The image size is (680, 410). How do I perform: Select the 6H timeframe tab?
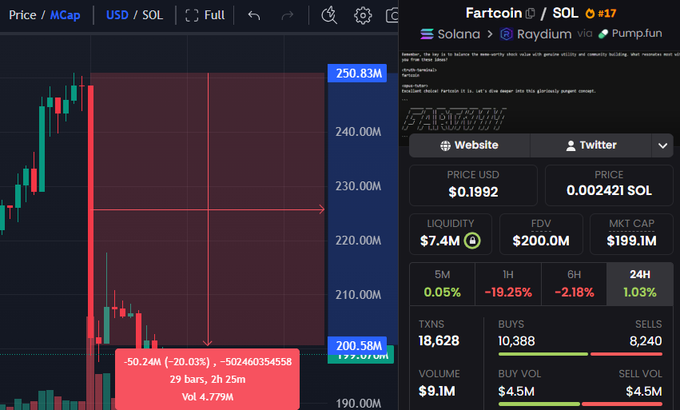click(573, 273)
